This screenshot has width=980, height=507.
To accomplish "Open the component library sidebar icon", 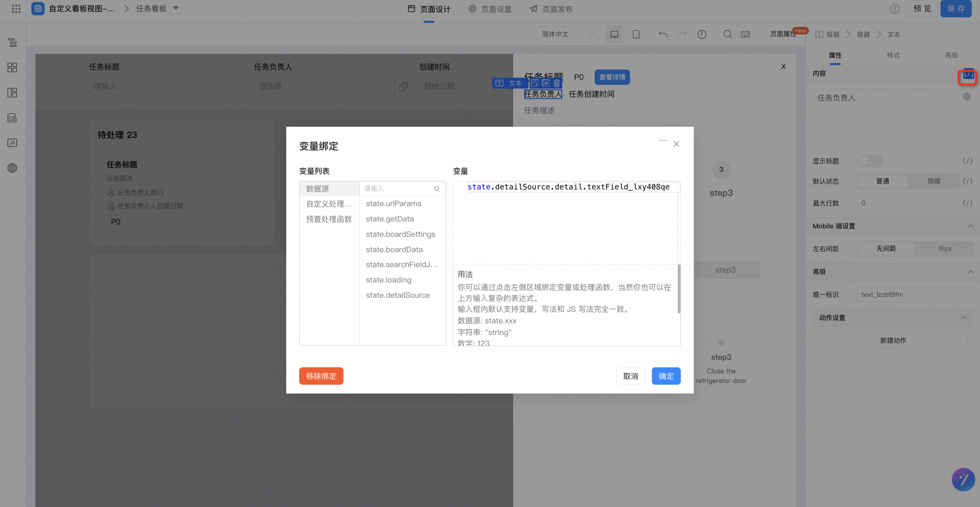I will (x=12, y=68).
